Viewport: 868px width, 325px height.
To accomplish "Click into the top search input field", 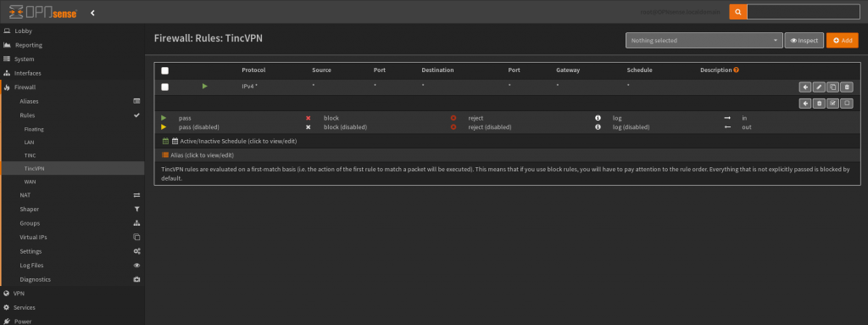I will [804, 12].
